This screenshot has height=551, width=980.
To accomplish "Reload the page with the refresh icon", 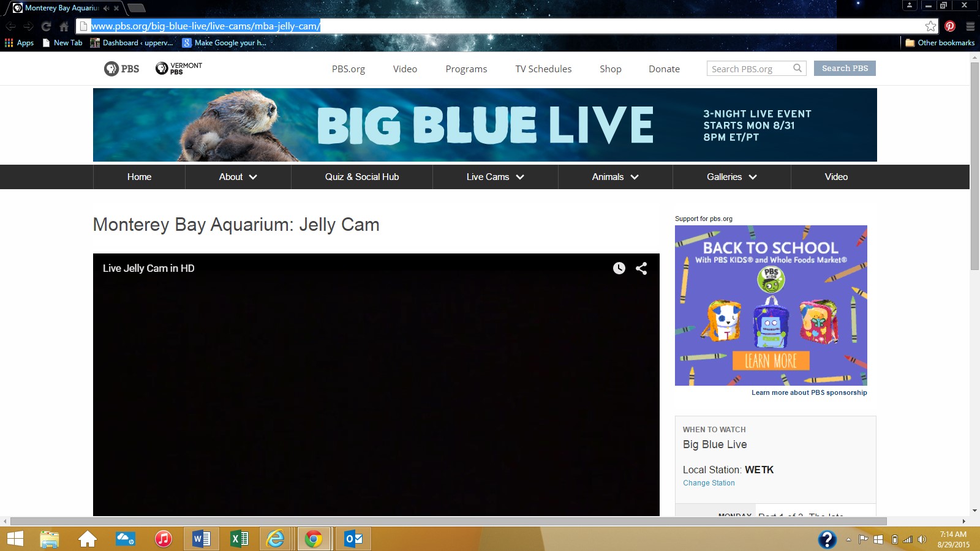I will click(46, 26).
